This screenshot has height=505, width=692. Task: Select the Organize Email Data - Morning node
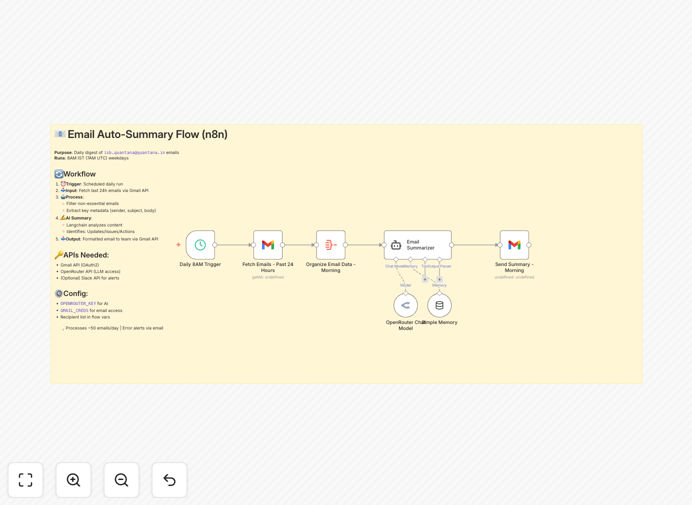331,245
